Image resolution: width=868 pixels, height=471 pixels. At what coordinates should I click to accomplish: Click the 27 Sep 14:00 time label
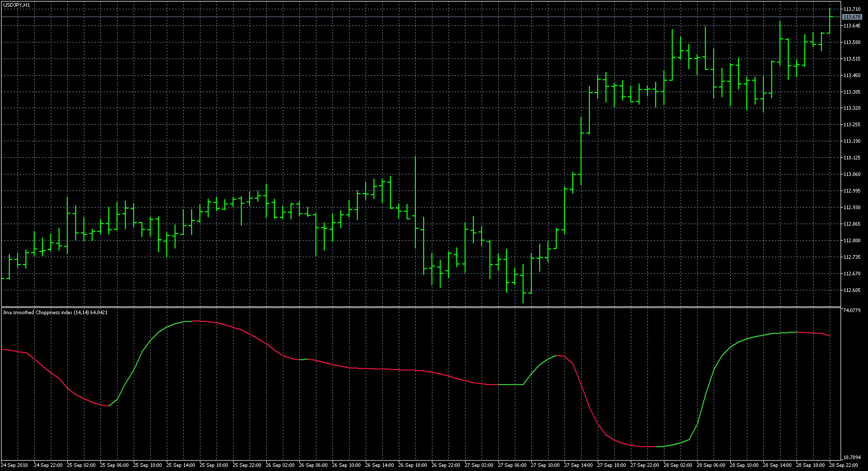pos(578,465)
